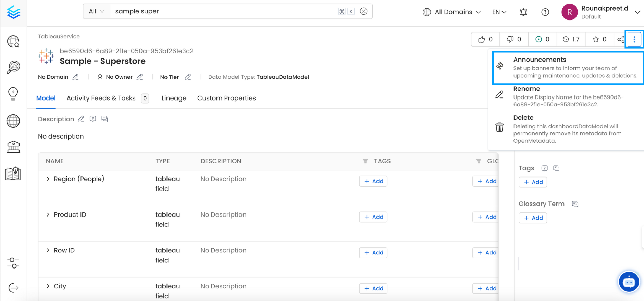Screen dimensions: 644x301
Task: Open the notifications bell
Action: (x=523, y=12)
